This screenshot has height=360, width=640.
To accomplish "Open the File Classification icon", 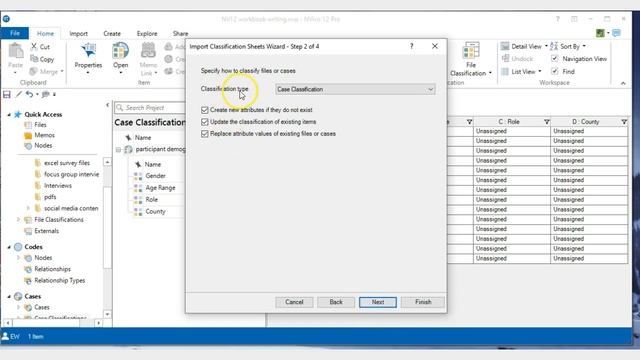I will pyautogui.click(x=471, y=51).
